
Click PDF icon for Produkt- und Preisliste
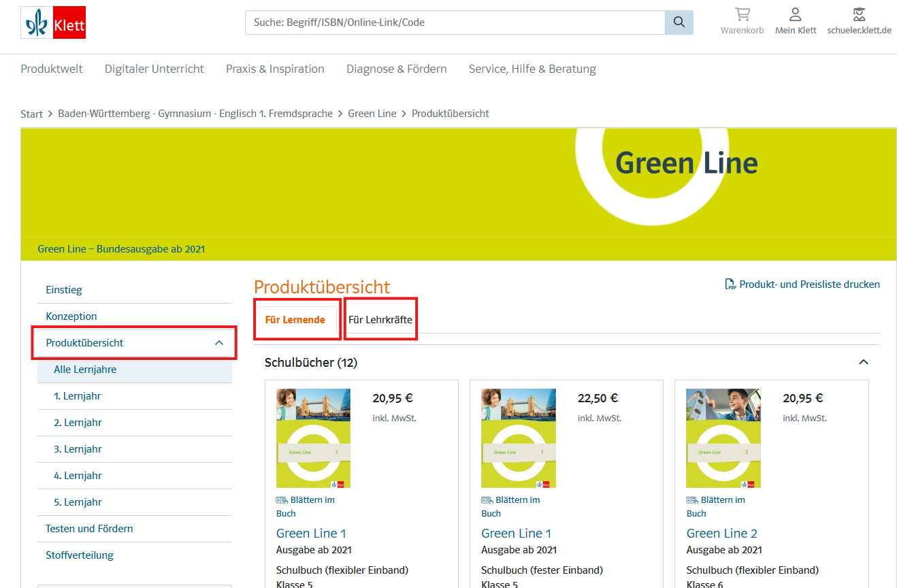point(730,284)
